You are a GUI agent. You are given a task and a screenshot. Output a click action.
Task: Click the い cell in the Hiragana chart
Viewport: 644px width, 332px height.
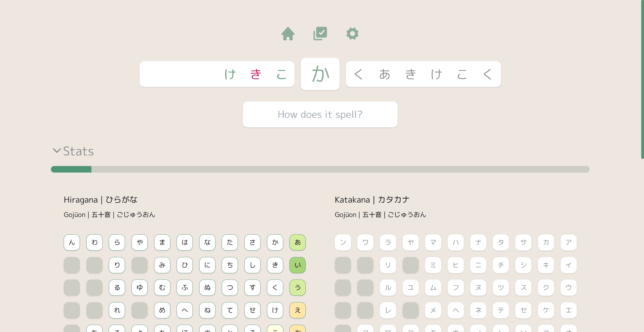coord(298,265)
